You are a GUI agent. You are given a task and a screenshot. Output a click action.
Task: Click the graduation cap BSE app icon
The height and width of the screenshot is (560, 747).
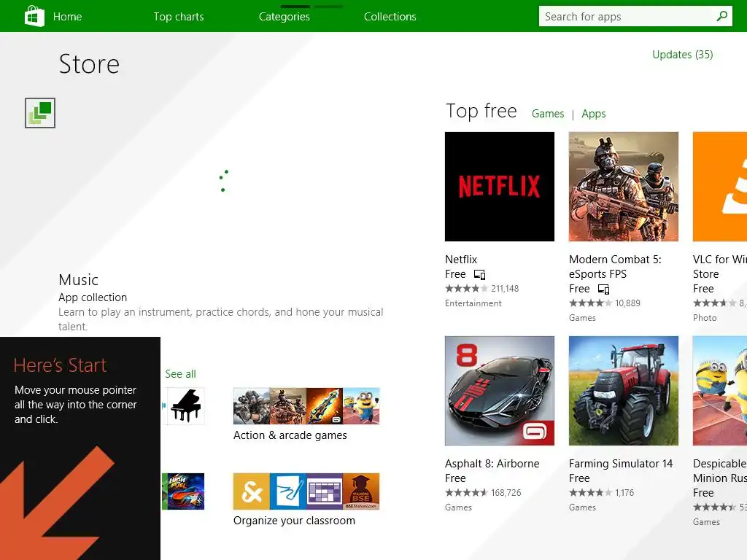tap(361, 491)
